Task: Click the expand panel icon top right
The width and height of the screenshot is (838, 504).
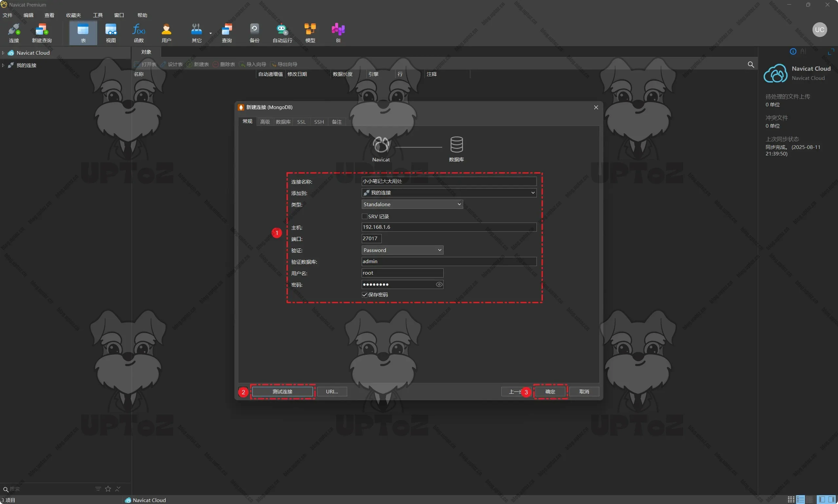Action: [x=831, y=52]
